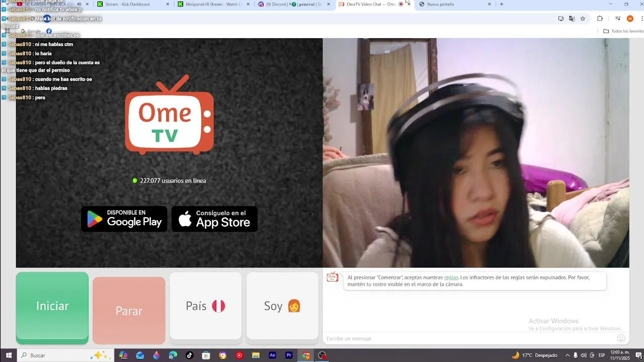The width and height of the screenshot is (644, 362).
Task: Open the App Store download badge
Action: point(214,219)
